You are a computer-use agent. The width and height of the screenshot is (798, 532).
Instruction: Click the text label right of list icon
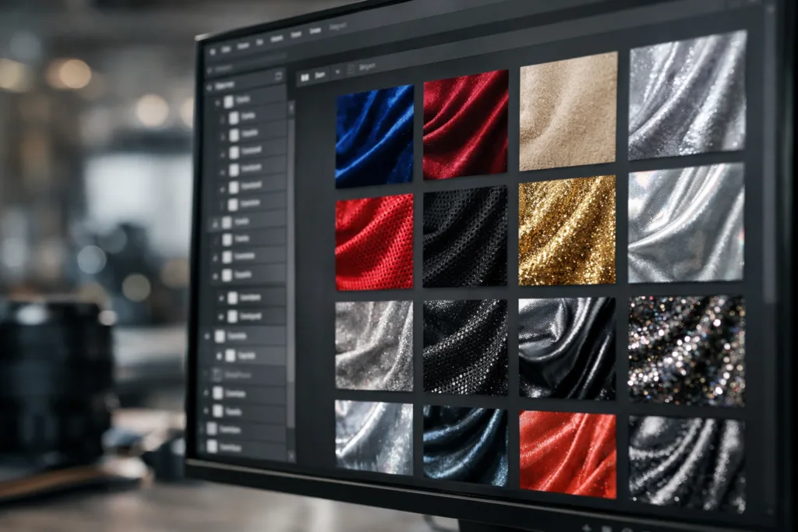click(x=366, y=67)
